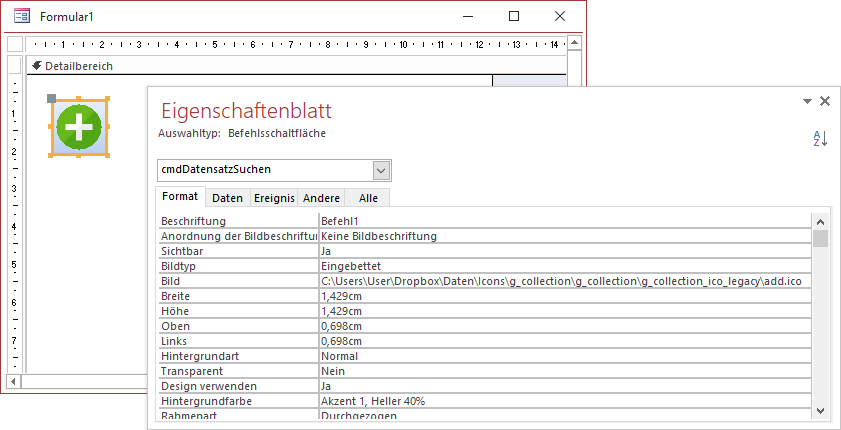This screenshot has width=841, height=430.
Task: Click the Höhe value 1,429cm
Action: click(x=565, y=311)
